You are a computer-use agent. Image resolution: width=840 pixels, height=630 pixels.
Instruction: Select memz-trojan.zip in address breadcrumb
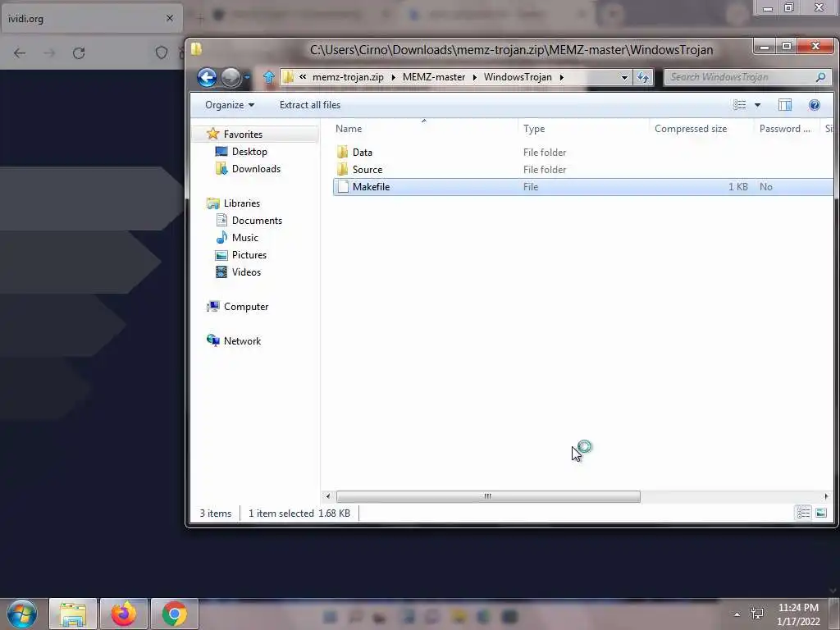tap(348, 77)
